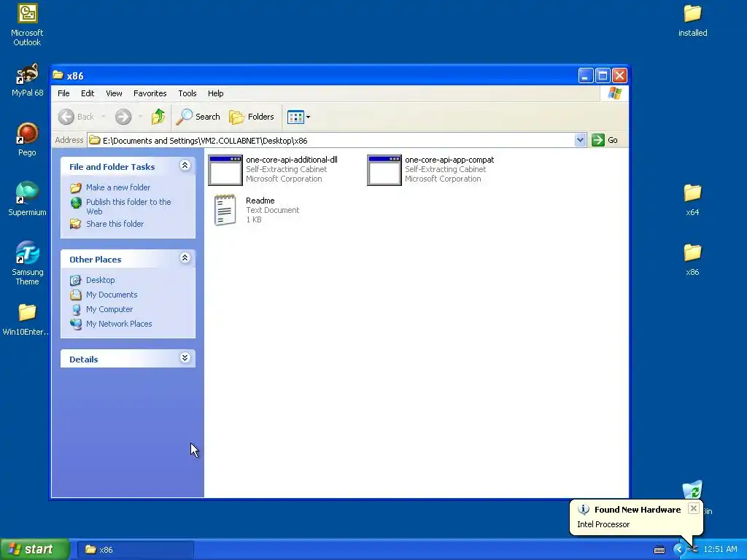Toggle the Folders pane

tap(252, 117)
